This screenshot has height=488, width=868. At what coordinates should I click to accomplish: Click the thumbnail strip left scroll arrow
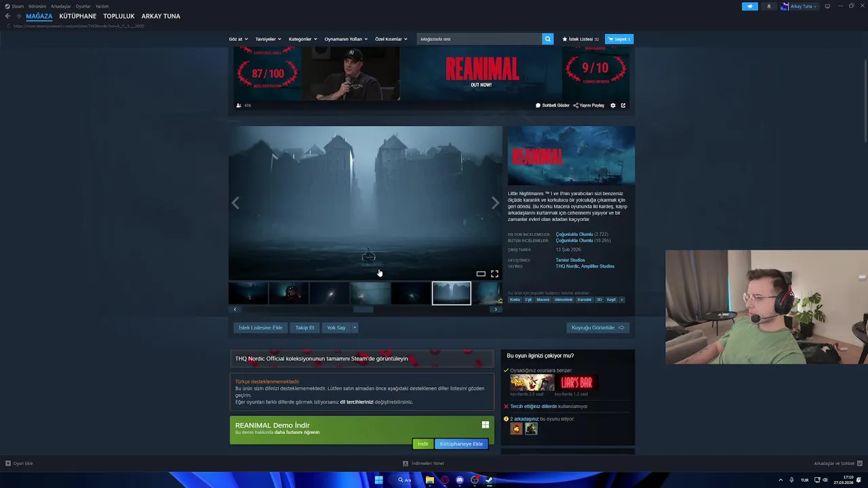[235, 309]
